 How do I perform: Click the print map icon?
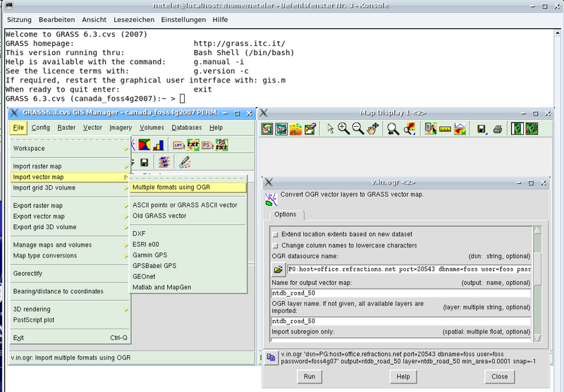pyautogui.click(x=497, y=128)
